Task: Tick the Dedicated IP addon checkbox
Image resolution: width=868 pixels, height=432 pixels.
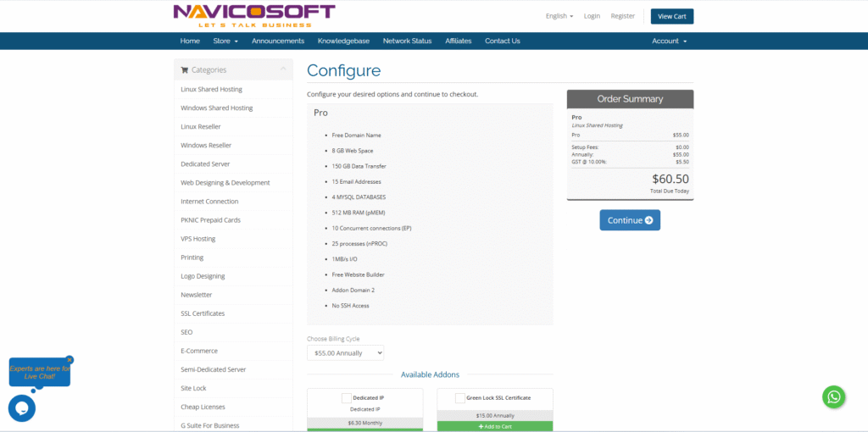Action: click(x=346, y=397)
